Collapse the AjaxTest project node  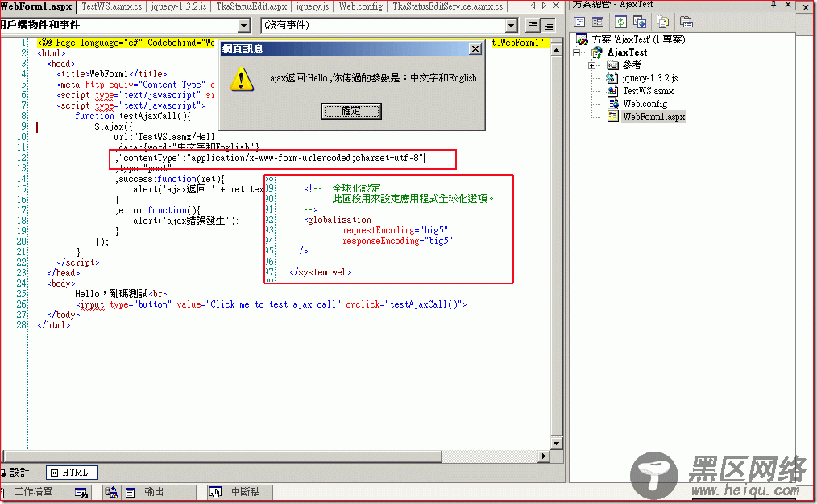pos(577,52)
